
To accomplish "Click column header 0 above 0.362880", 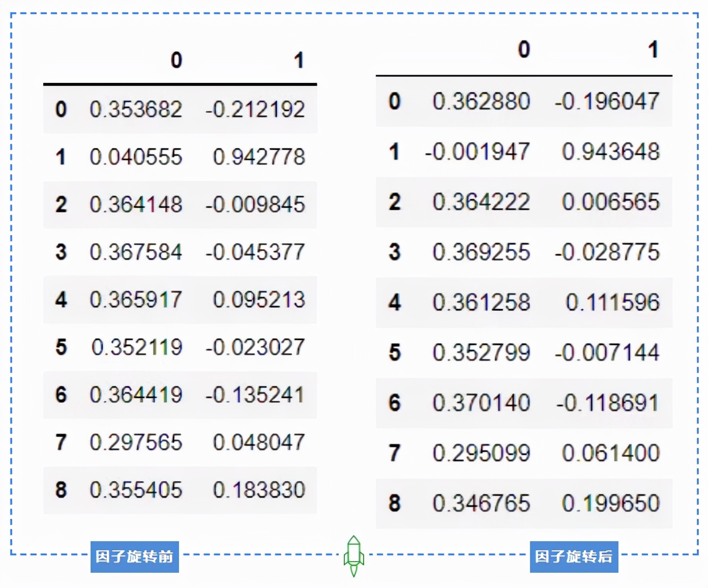I will (524, 50).
